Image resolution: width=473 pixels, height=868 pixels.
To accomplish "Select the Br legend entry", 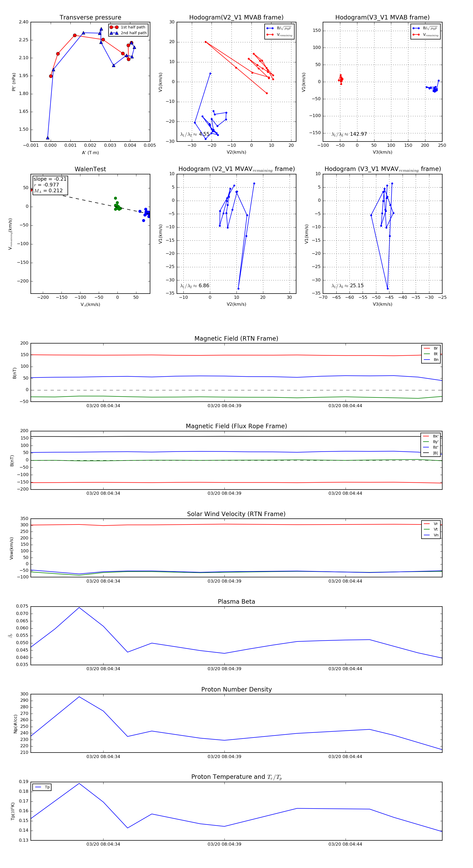I will 431,349.
